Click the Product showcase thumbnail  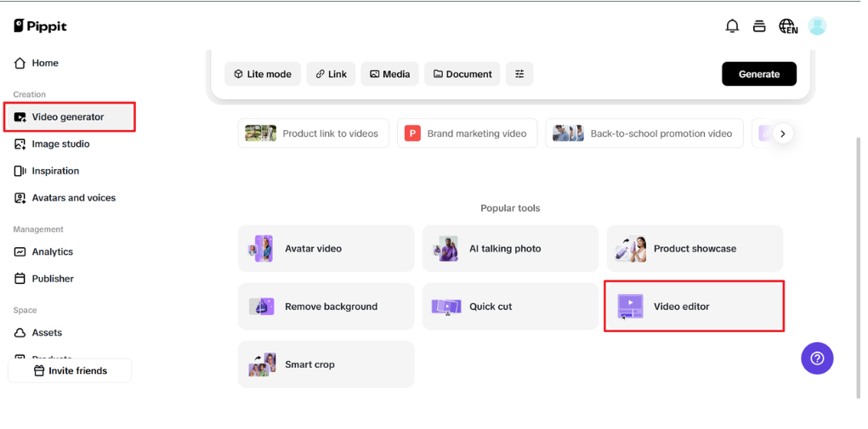click(631, 249)
